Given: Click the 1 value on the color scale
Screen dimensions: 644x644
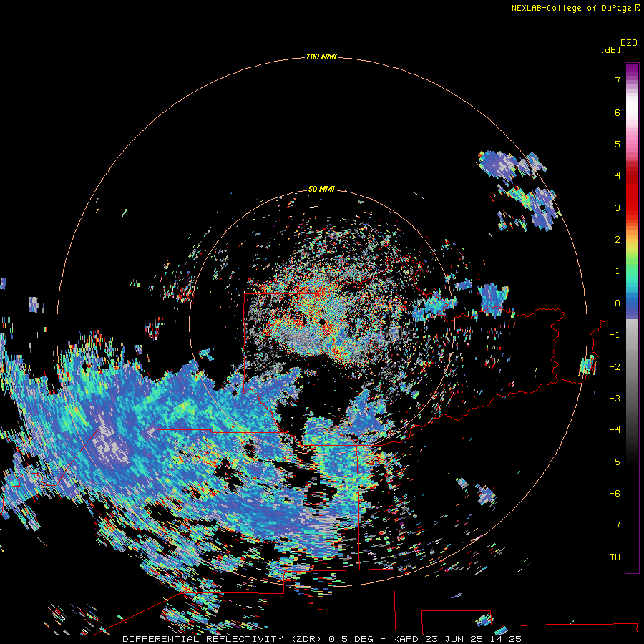Looking at the screenshot, I should [x=618, y=271].
